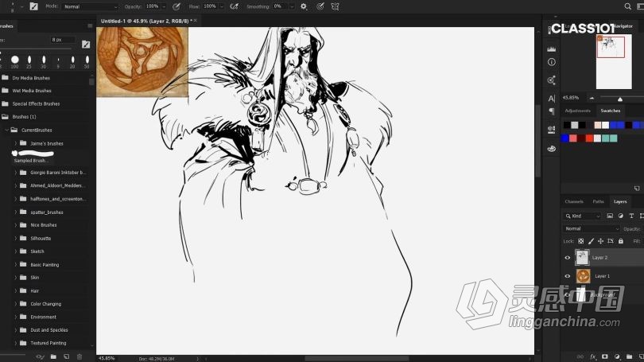Select Layers tab

coord(620,201)
